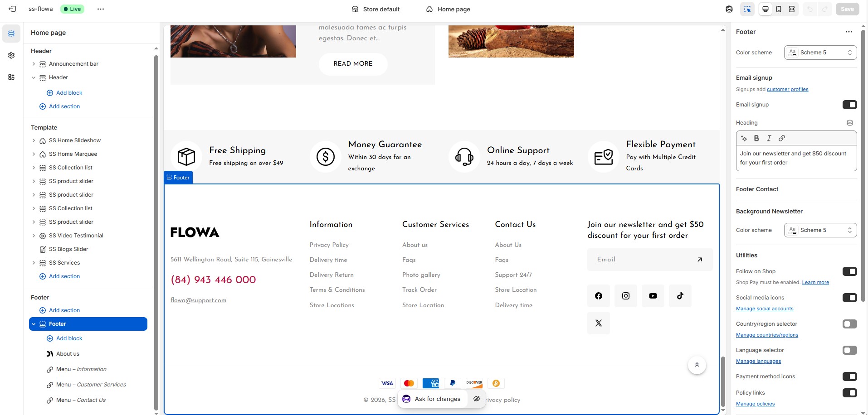Select Menu – Information block
Viewport: 868px width, 415px height.
[x=81, y=369]
